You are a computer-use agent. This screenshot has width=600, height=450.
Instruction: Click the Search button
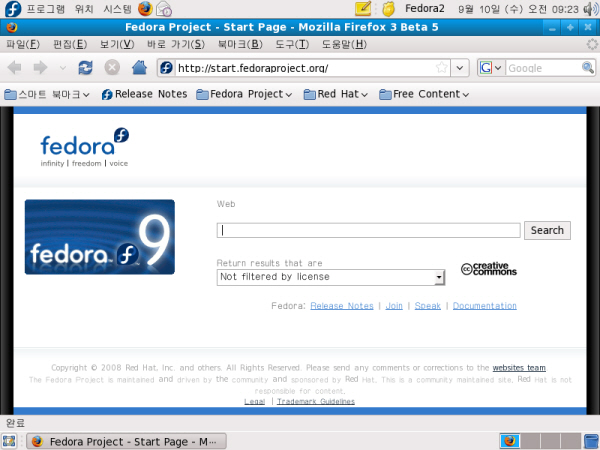pos(547,230)
